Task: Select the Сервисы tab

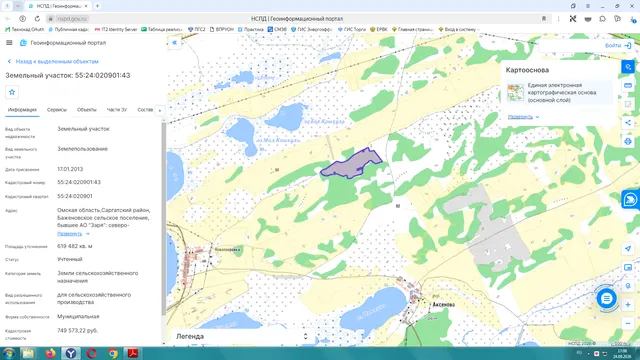Action: coord(57,110)
